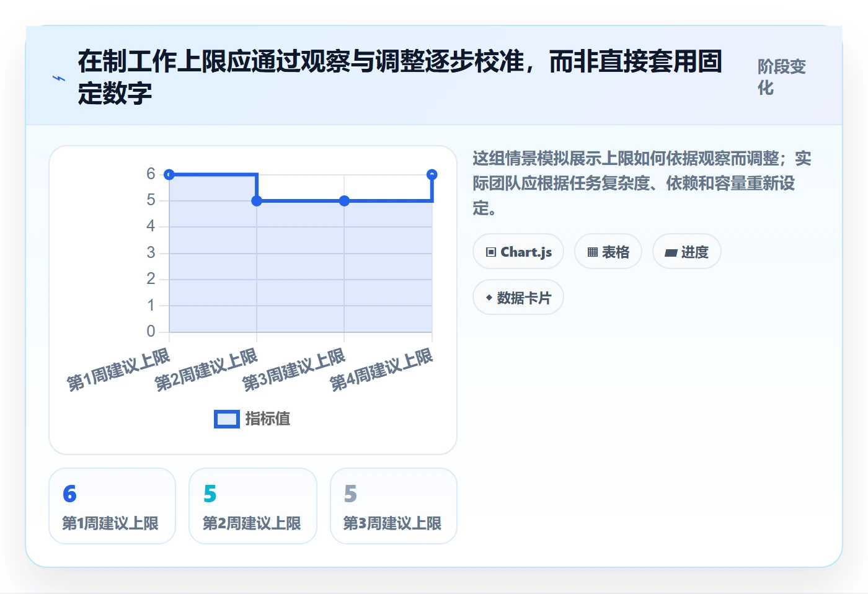Click the y-axis value 4

point(151,226)
